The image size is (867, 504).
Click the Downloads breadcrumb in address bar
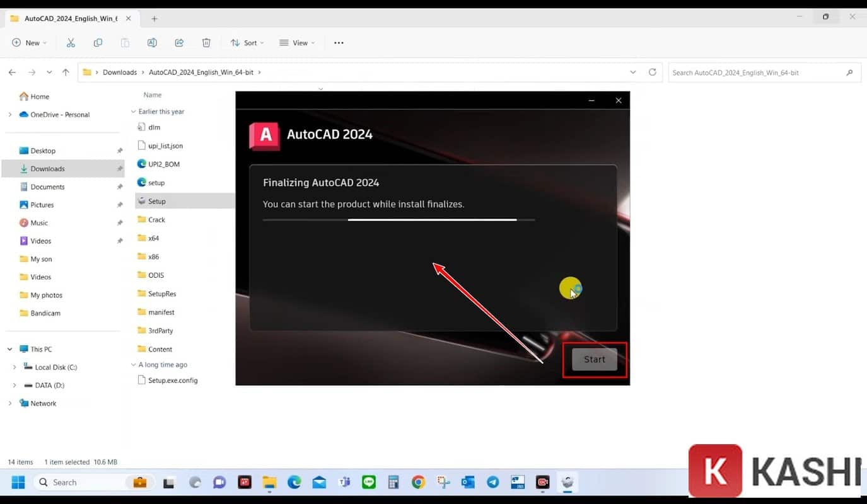[x=120, y=72]
